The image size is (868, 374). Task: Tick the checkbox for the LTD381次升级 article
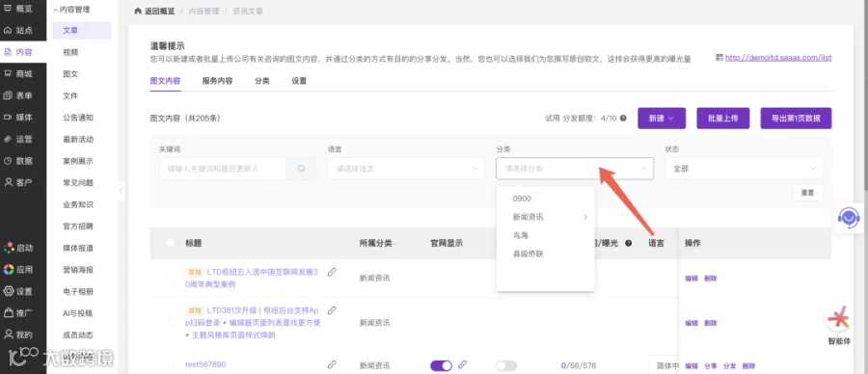[171, 322]
